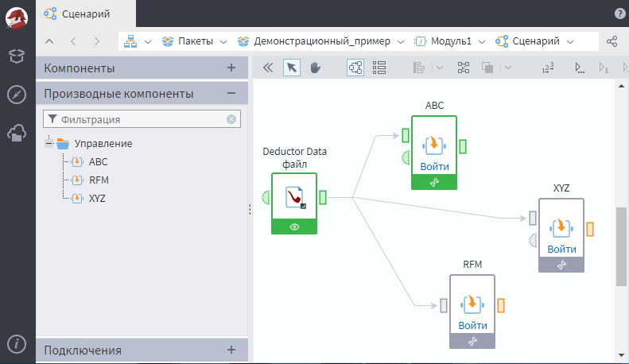
Task: Expand the Пакеты breadcrumb dropdown arrow
Action: (x=223, y=41)
